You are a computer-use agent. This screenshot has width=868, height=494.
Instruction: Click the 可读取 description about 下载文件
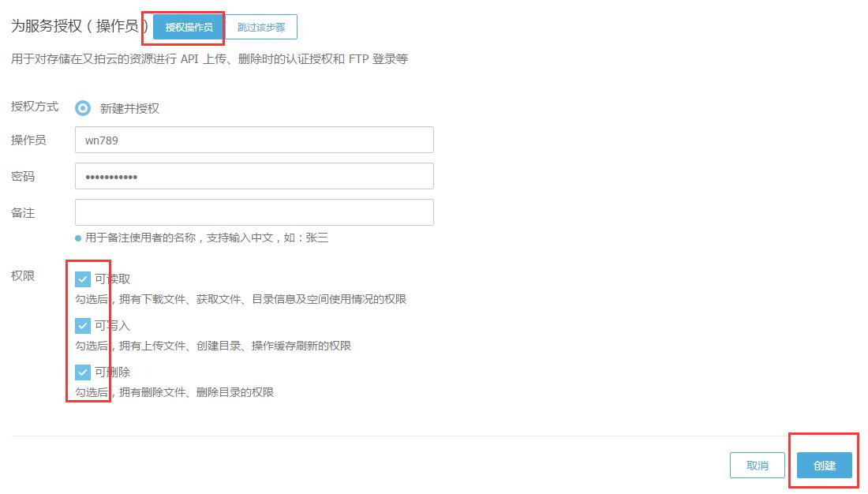tap(241, 299)
